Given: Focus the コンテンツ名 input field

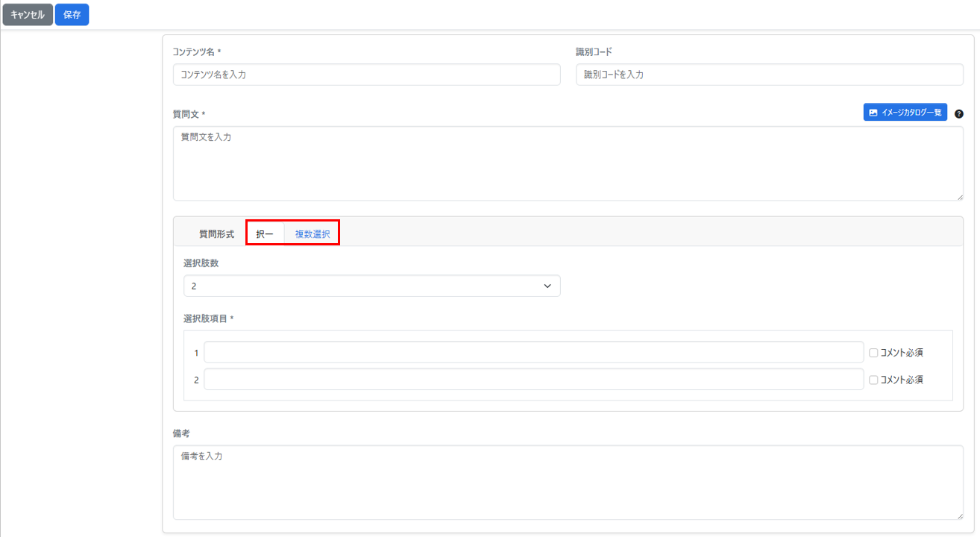Looking at the screenshot, I should click(366, 75).
